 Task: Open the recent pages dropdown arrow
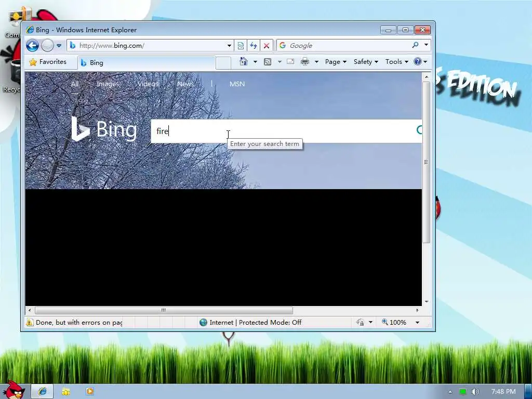pos(59,46)
